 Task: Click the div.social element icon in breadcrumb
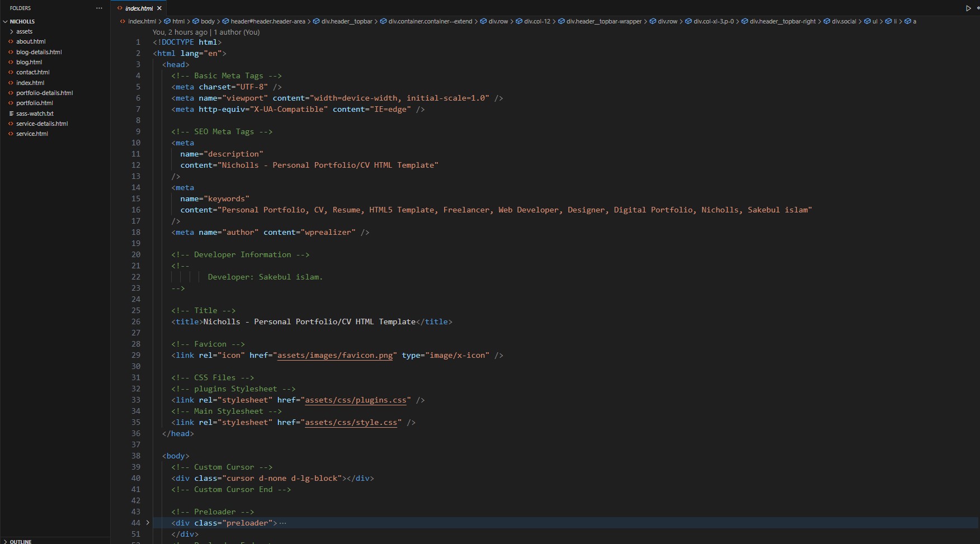[826, 22]
